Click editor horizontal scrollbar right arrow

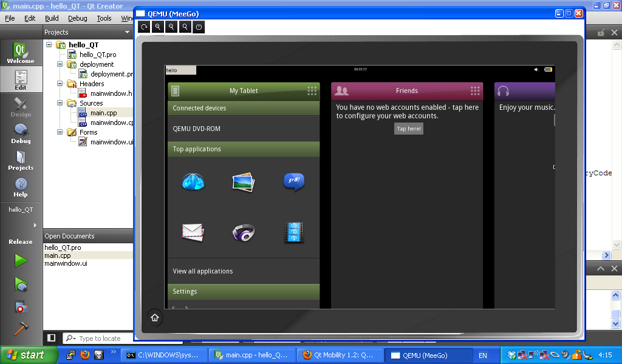[x=606, y=255]
